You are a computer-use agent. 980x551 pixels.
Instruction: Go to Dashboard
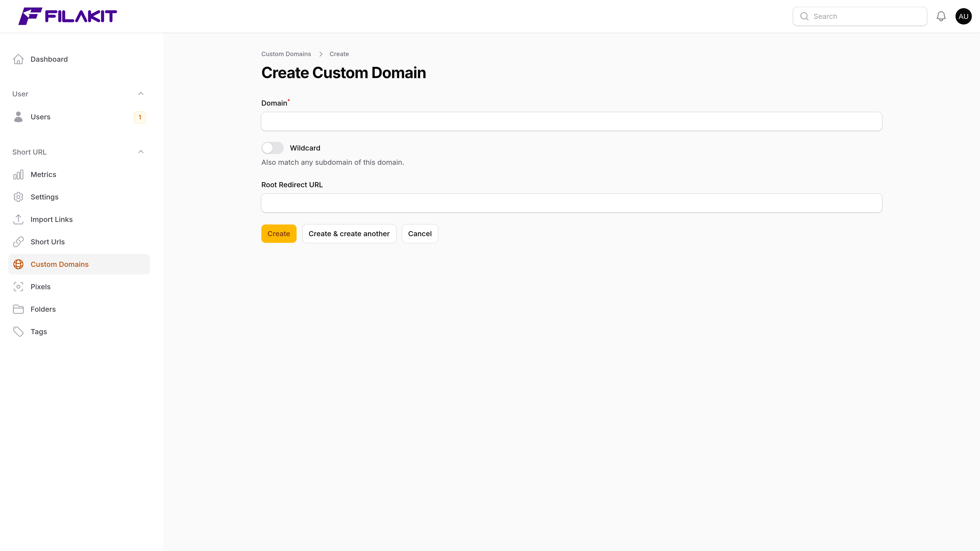79,59
